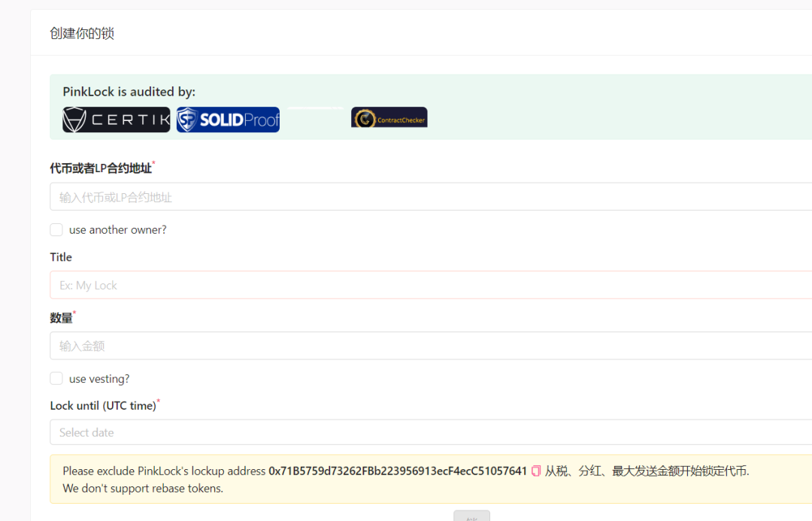Click the CertiK audit logo
Image resolution: width=812 pixels, height=521 pixels.
pyautogui.click(x=117, y=120)
